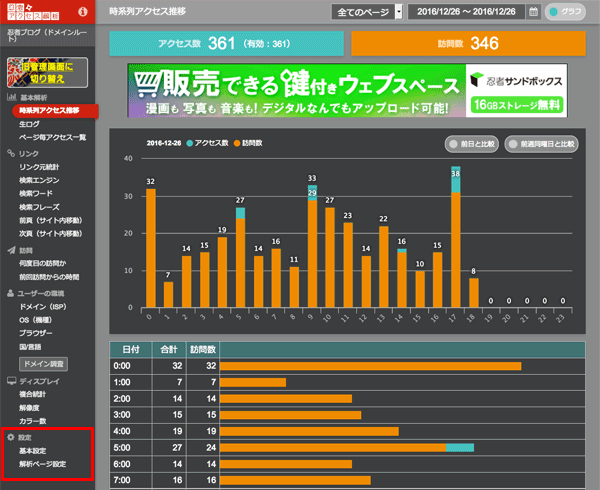Screen dimensions: 600x490
Task: Open ブラウザー menu item
Action: coord(36,333)
